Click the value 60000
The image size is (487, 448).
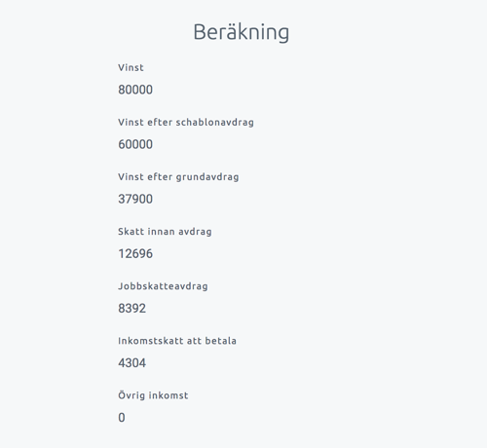pos(135,144)
